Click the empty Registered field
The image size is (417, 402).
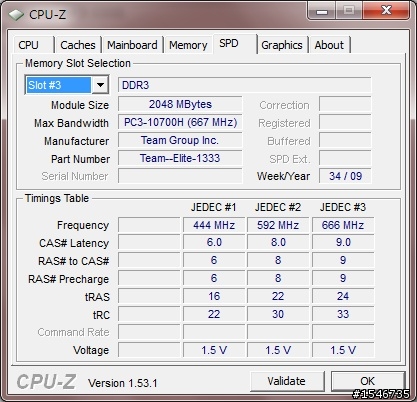click(345, 122)
